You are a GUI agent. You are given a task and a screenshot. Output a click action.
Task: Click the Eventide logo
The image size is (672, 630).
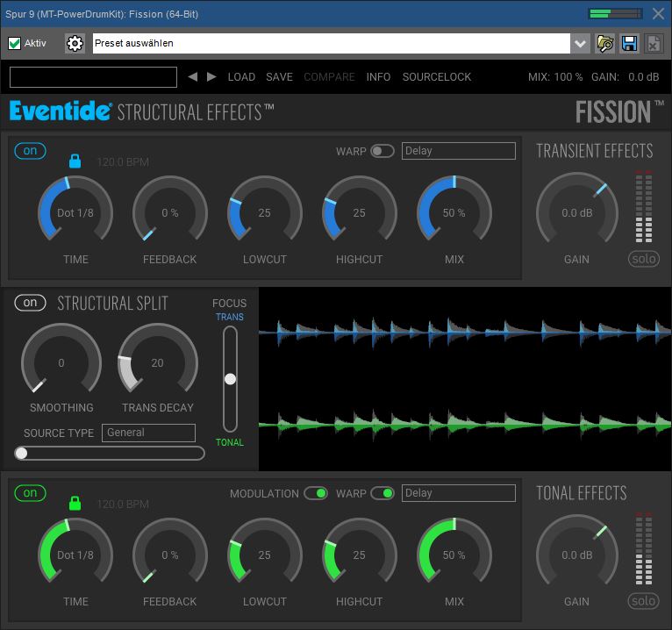coord(61,111)
